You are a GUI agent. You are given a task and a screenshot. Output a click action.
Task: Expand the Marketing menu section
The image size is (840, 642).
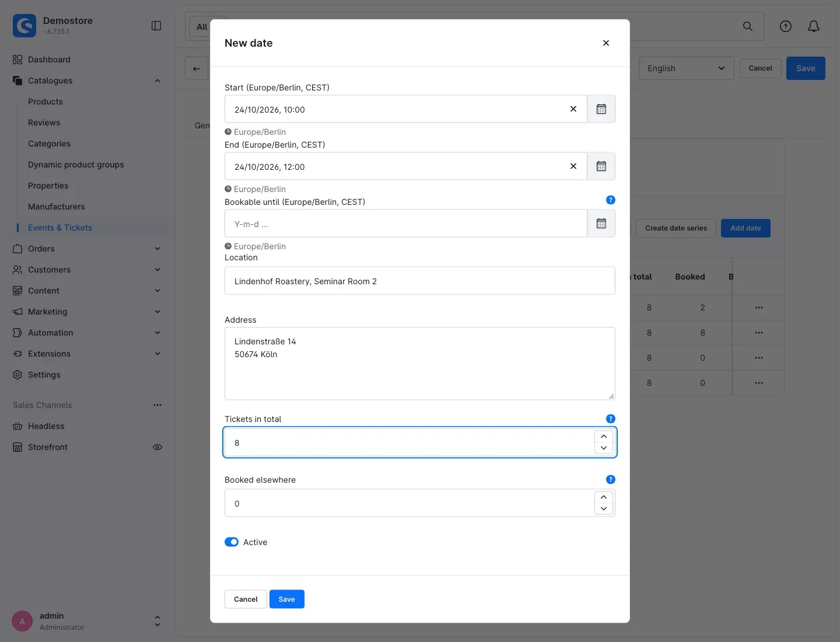coord(157,312)
